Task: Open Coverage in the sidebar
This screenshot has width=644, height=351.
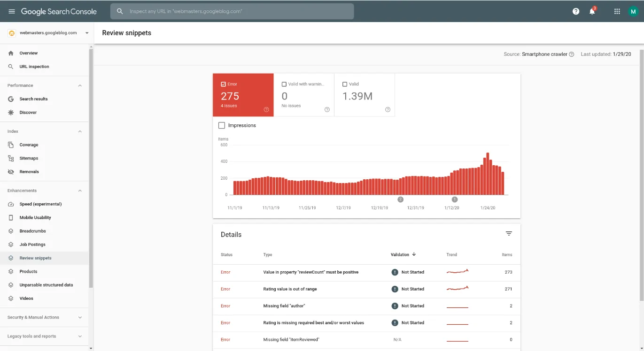Action: [x=29, y=145]
